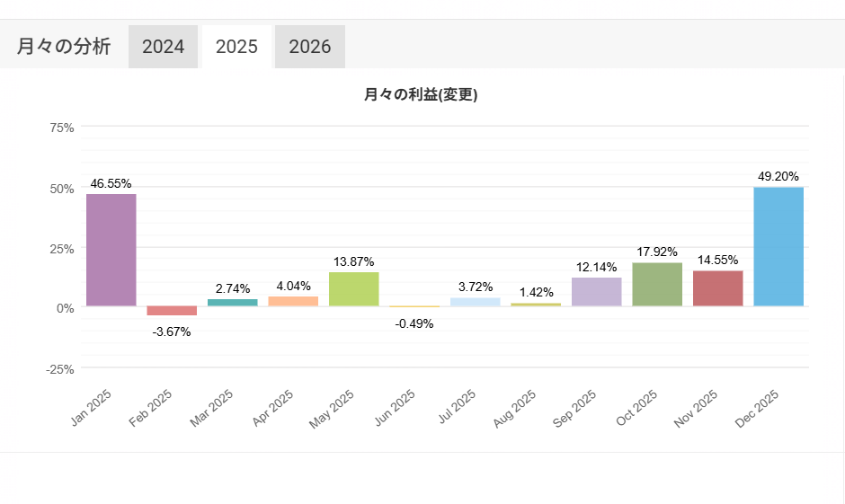Image resolution: width=845 pixels, height=504 pixels.
Task: Click the -3.67% data label
Action: click(x=171, y=332)
